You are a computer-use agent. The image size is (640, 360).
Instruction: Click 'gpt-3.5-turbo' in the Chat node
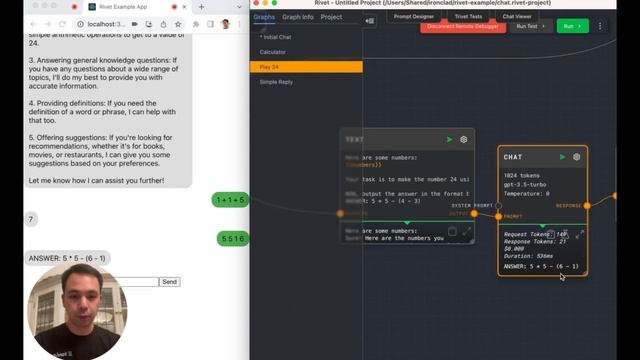(x=525, y=184)
